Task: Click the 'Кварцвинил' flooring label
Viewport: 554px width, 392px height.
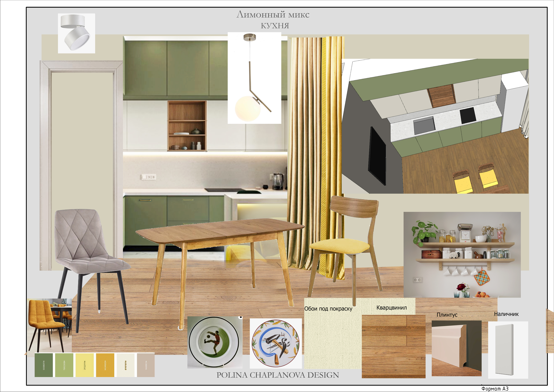Action: click(392, 308)
